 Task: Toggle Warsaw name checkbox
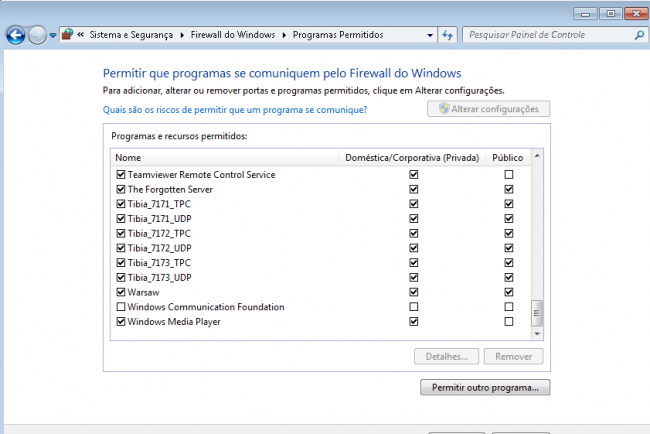pos(121,292)
